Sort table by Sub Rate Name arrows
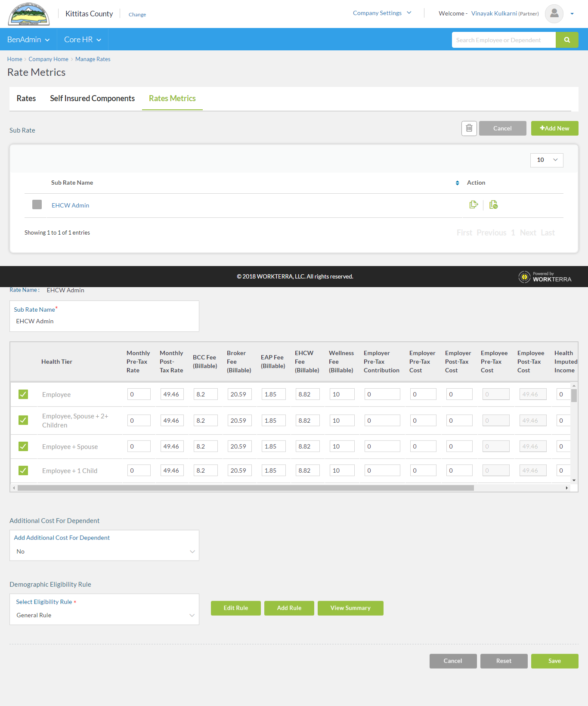The height and width of the screenshot is (706, 588). pyautogui.click(x=457, y=183)
